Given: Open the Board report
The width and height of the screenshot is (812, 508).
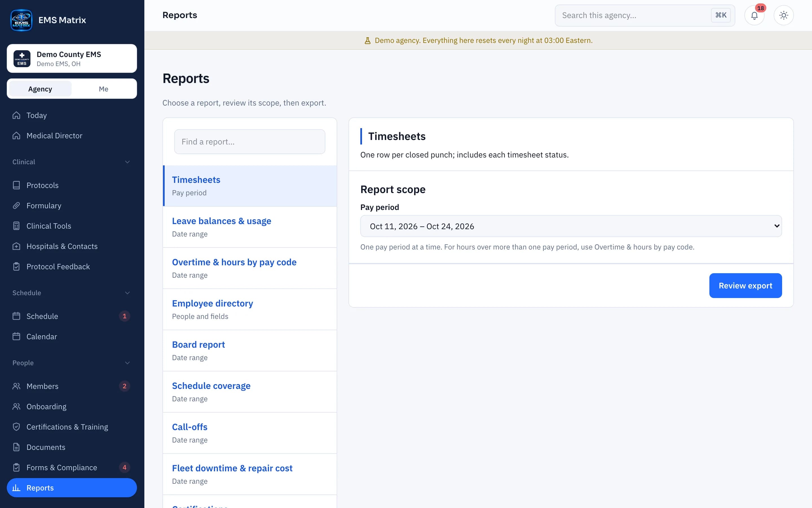Looking at the screenshot, I should (x=250, y=351).
